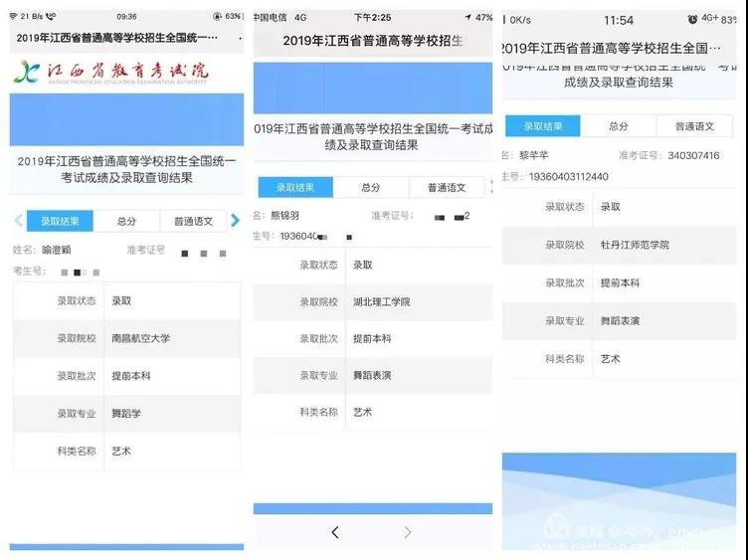Go forward using middle screen's bottom arrow

point(407,532)
